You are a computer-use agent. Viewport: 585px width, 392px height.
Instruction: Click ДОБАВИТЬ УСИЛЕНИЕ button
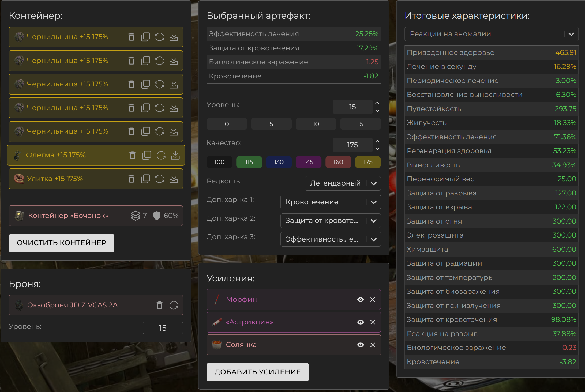pos(257,372)
